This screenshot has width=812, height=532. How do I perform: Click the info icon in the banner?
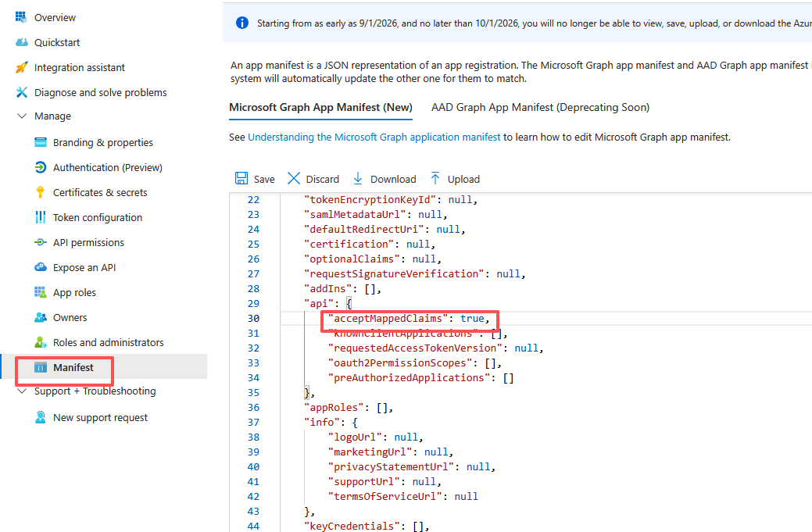click(241, 23)
